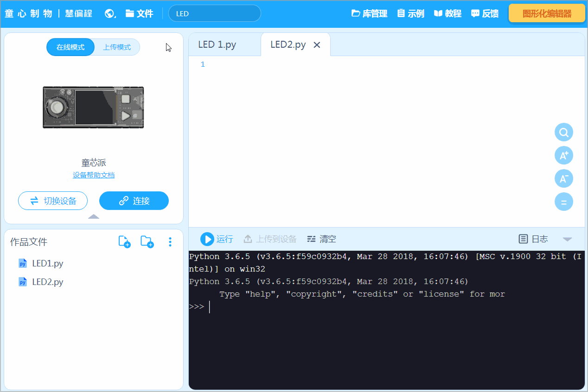Click the 童芯派 device name
Viewport: 588px width, 392px height.
click(x=94, y=163)
